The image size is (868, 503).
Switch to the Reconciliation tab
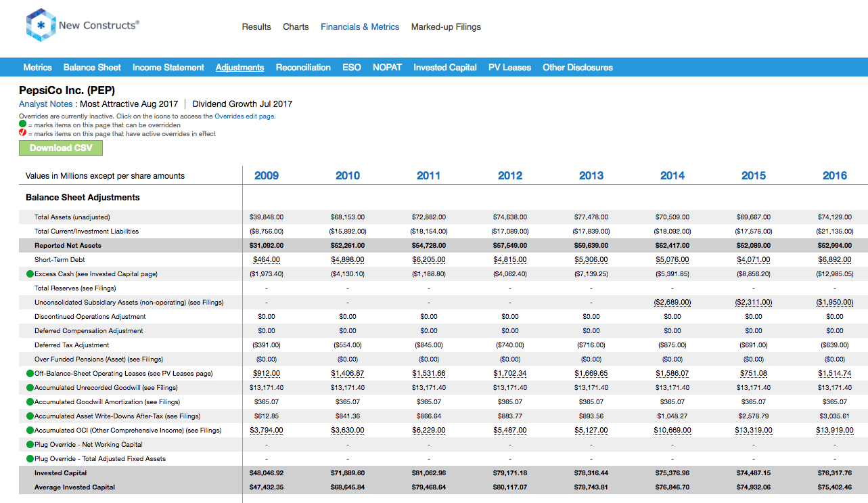coord(303,68)
